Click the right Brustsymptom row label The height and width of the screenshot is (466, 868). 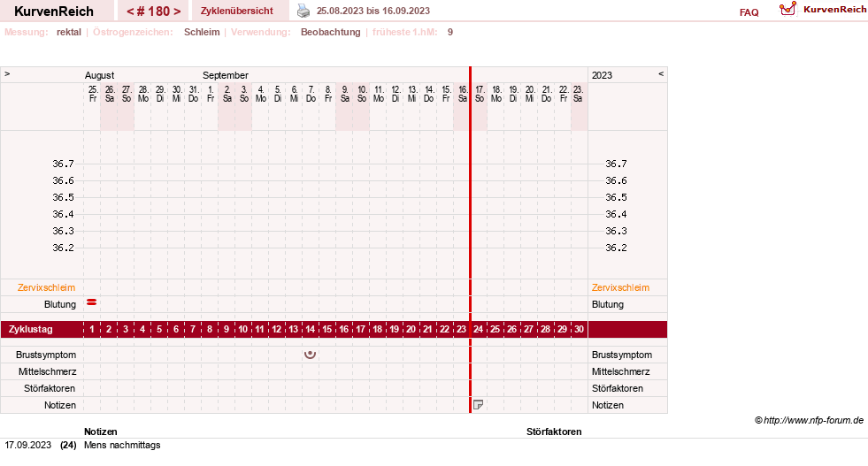pyautogui.click(x=622, y=355)
